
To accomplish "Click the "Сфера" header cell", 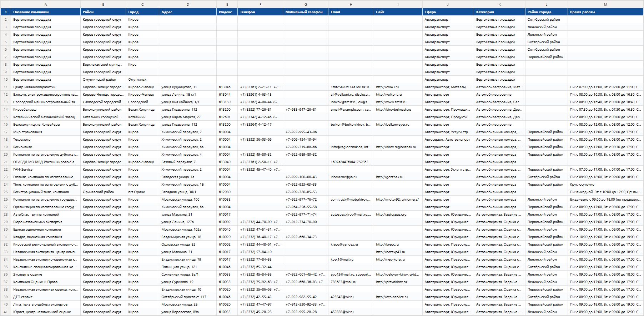I will coord(448,12).
